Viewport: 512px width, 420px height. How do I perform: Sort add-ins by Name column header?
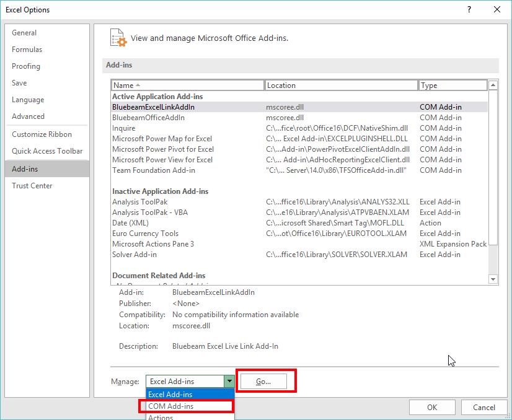click(187, 85)
